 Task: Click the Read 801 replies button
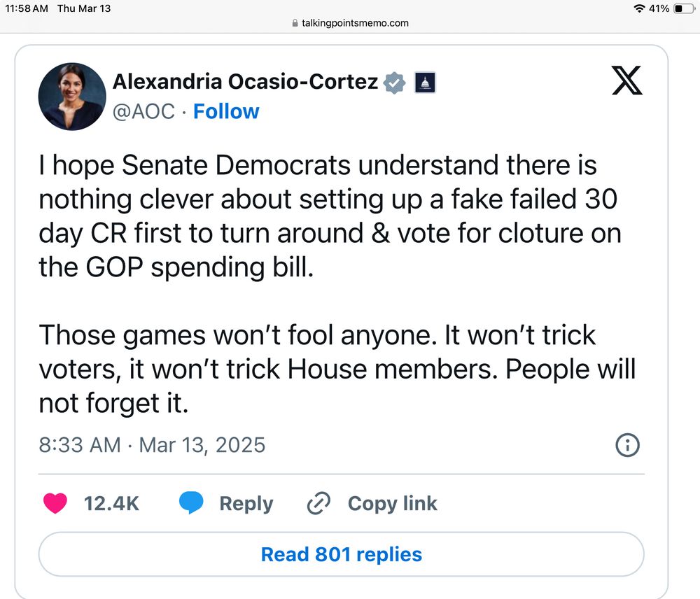(x=341, y=554)
